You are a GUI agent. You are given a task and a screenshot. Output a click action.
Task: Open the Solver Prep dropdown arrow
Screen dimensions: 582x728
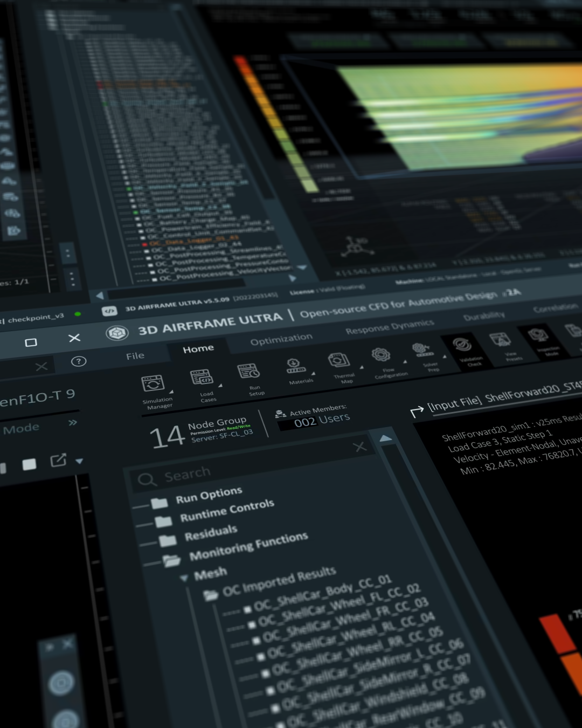pyautogui.click(x=445, y=357)
